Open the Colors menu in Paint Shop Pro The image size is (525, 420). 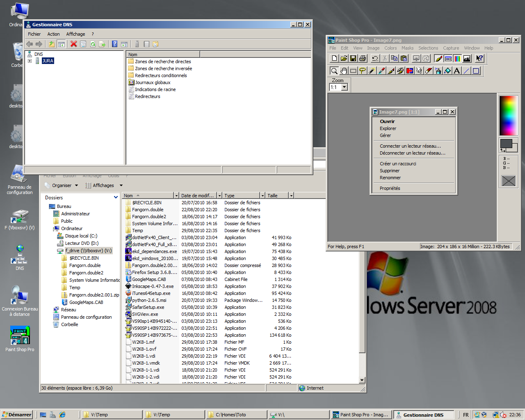tap(390, 48)
